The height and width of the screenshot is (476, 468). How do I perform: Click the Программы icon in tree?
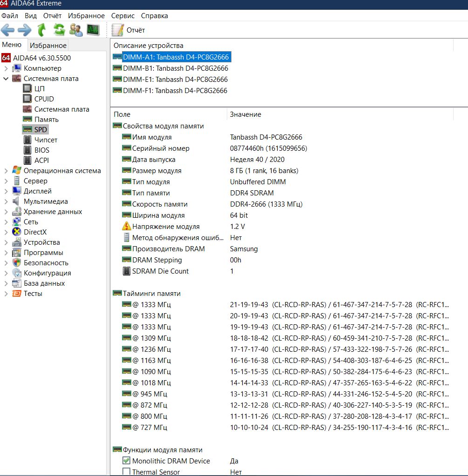17,253
